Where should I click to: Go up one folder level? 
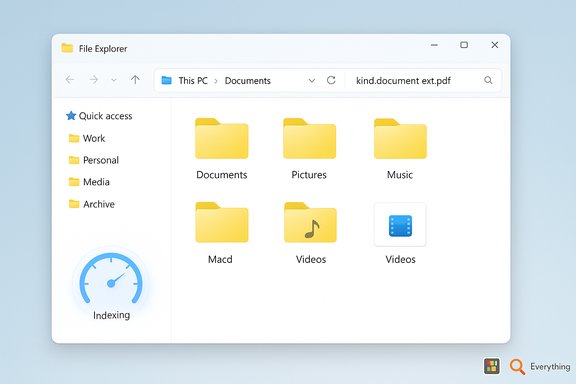(x=135, y=79)
